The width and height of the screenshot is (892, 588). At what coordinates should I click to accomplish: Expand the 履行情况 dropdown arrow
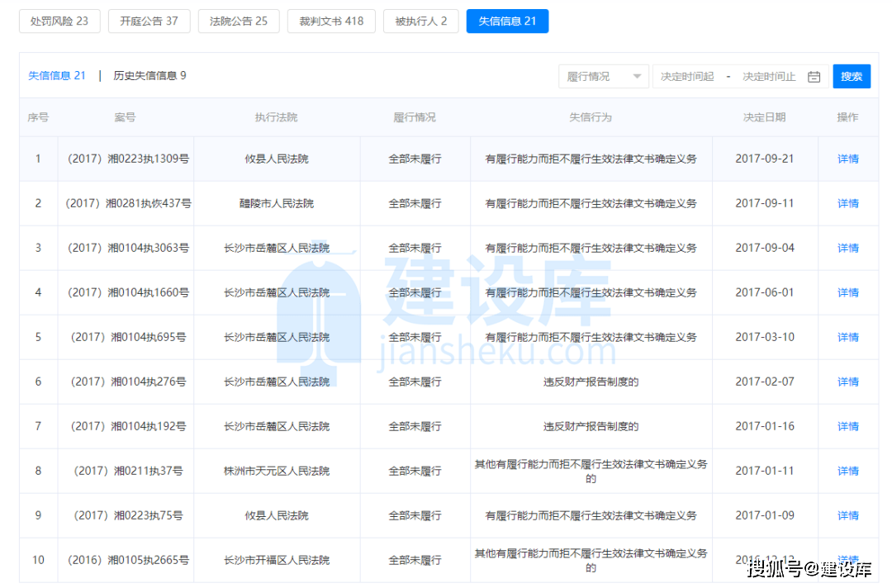pos(637,77)
